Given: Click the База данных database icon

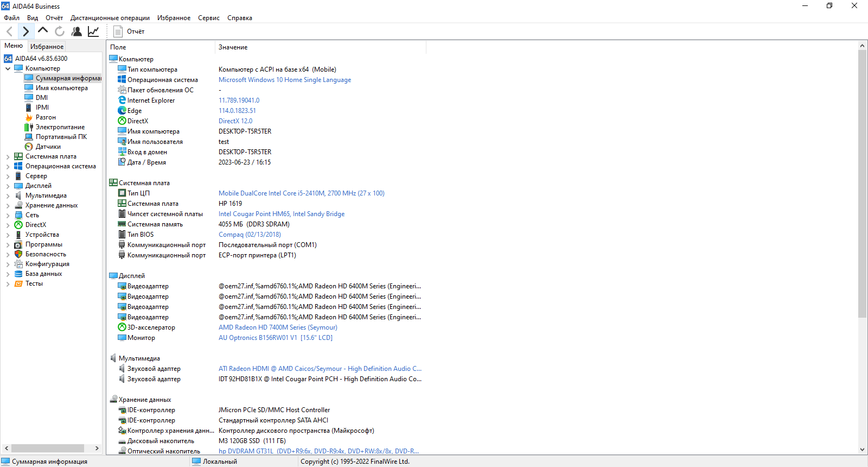Looking at the screenshot, I should coord(18,274).
